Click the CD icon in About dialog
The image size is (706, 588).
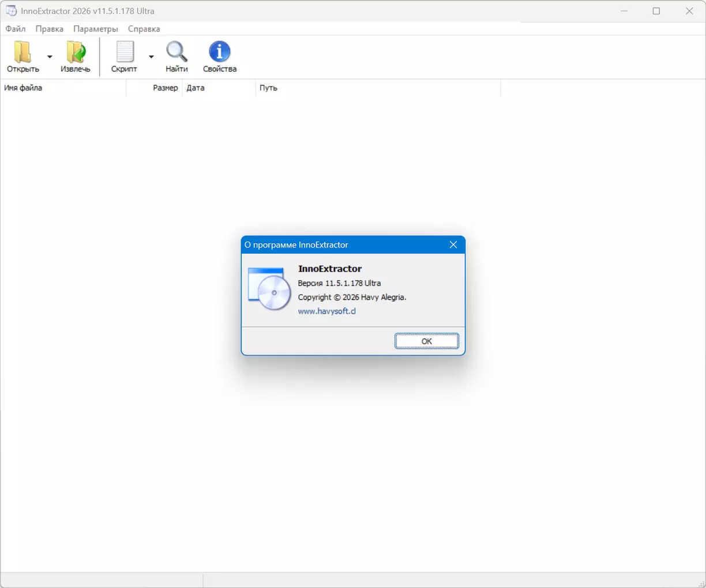click(x=269, y=289)
